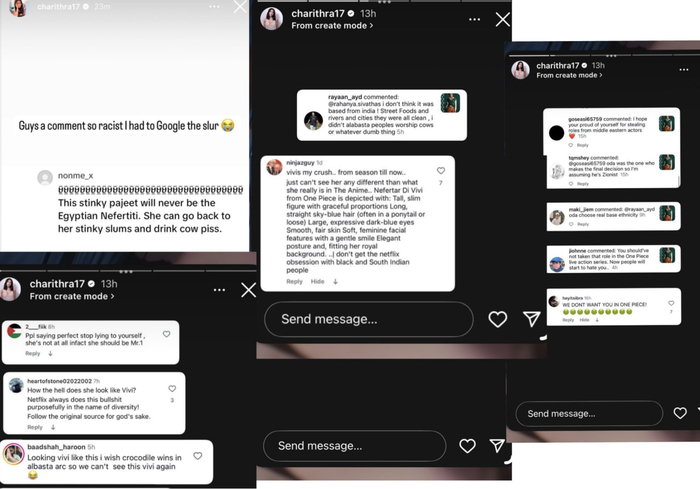
Task: Like the ninjazguy comment with heart icon
Action: pos(441,171)
